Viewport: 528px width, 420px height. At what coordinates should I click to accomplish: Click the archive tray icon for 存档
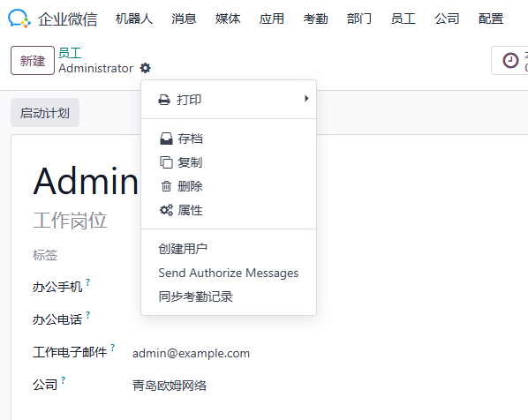pos(166,139)
